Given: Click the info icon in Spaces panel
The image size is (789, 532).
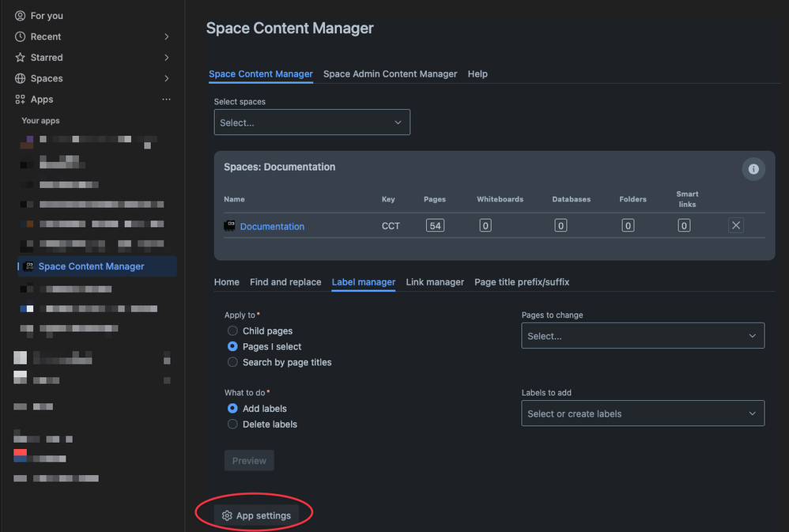Looking at the screenshot, I should (753, 169).
